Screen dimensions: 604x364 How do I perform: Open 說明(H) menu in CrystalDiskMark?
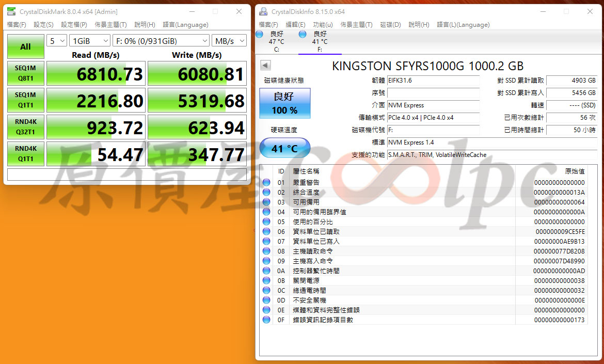pyautogui.click(x=145, y=25)
